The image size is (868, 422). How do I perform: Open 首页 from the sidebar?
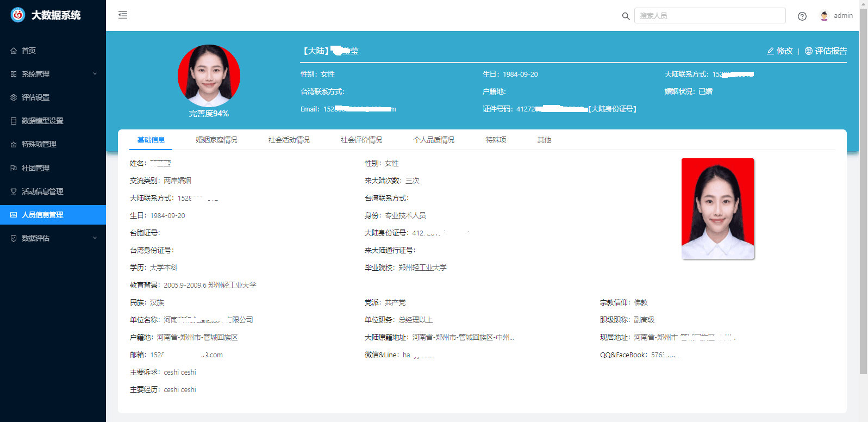(x=29, y=51)
